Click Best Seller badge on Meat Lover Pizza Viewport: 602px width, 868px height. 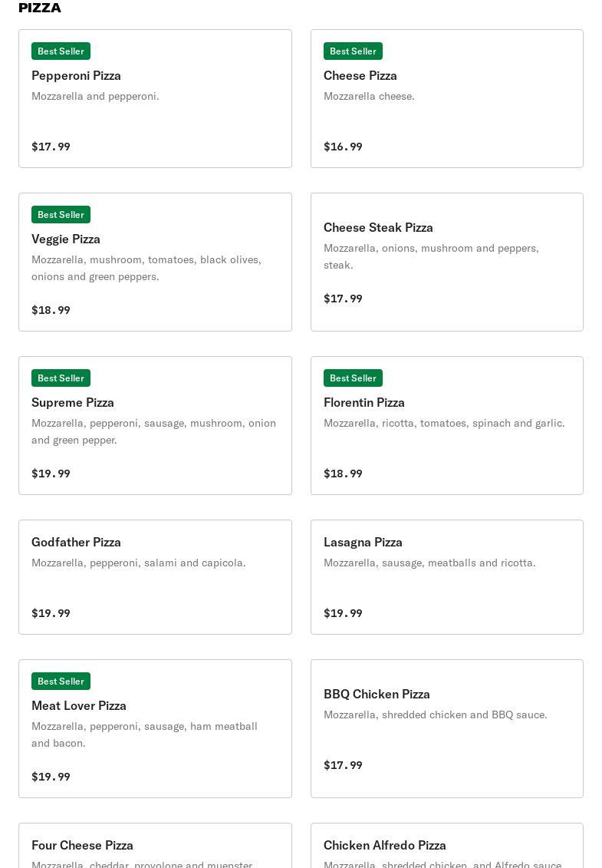point(61,681)
